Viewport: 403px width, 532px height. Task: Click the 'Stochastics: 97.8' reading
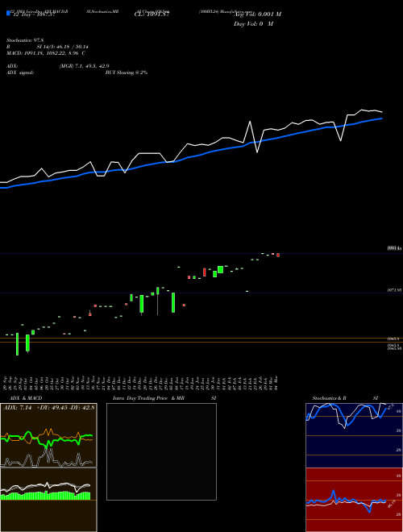tap(27, 40)
